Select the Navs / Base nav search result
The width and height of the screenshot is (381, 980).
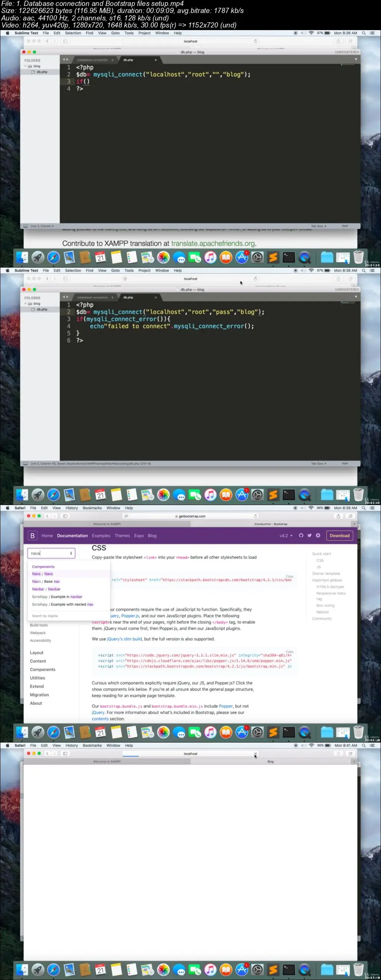46,582
